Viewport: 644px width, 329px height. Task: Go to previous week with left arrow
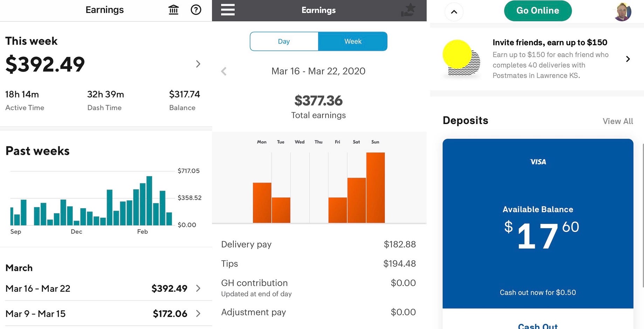tap(224, 71)
